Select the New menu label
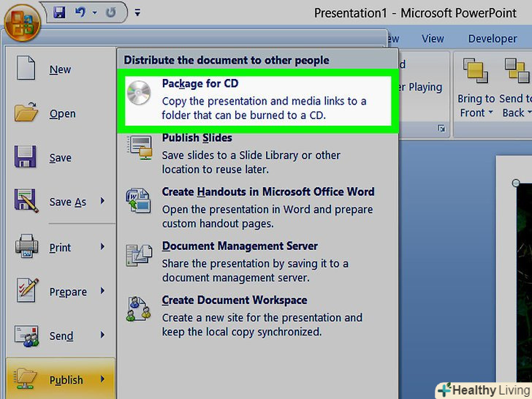Image resolution: width=532 pixels, height=399 pixels. (x=60, y=69)
